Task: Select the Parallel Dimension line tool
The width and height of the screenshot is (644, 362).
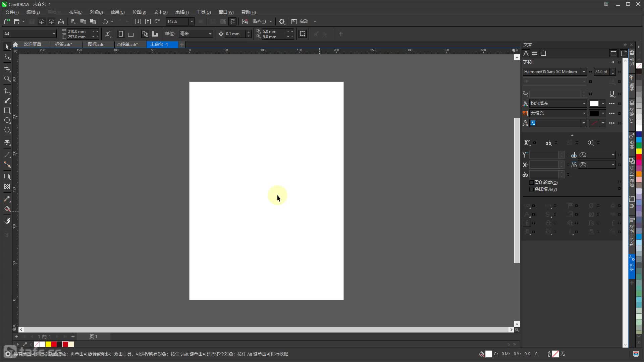Action: click(x=7, y=155)
